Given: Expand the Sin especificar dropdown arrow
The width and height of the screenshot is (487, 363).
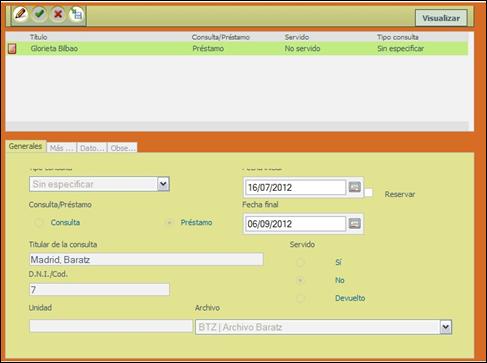Looking at the screenshot, I should coord(163,184).
